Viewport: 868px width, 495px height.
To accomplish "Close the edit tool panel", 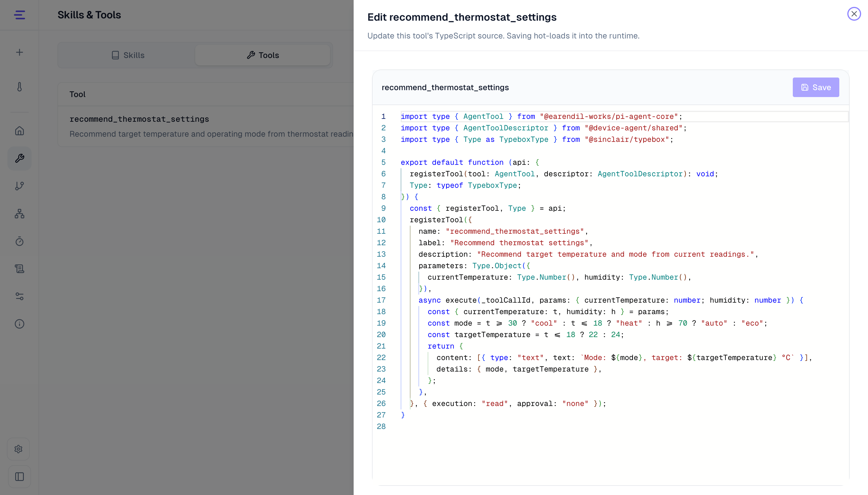I will pyautogui.click(x=854, y=14).
